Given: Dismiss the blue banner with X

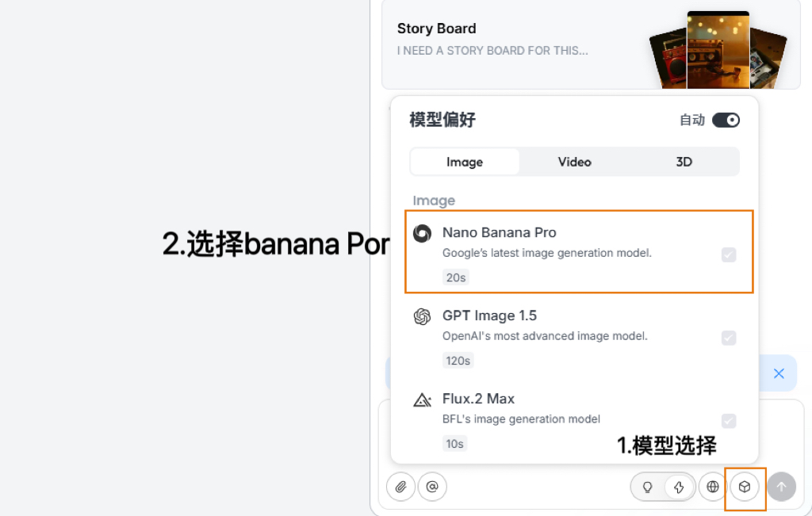Looking at the screenshot, I should pyautogui.click(x=779, y=373).
